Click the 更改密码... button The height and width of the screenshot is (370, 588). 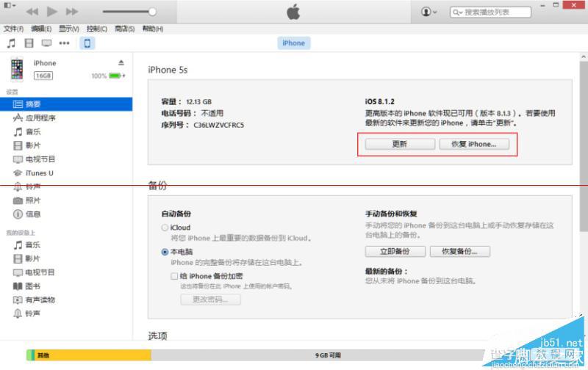coord(210,300)
